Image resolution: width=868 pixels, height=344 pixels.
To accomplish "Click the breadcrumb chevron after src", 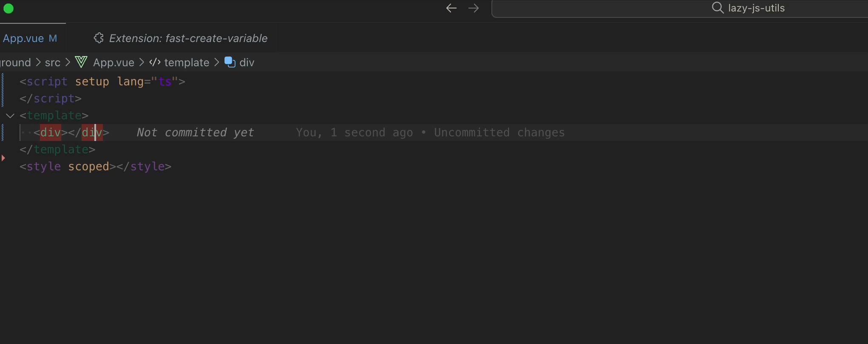I will click(68, 62).
